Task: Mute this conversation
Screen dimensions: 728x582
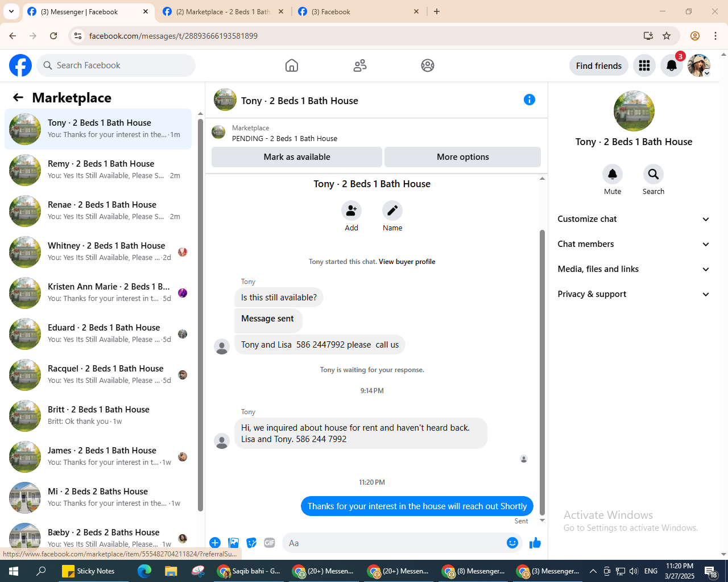Action: [x=613, y=174]
